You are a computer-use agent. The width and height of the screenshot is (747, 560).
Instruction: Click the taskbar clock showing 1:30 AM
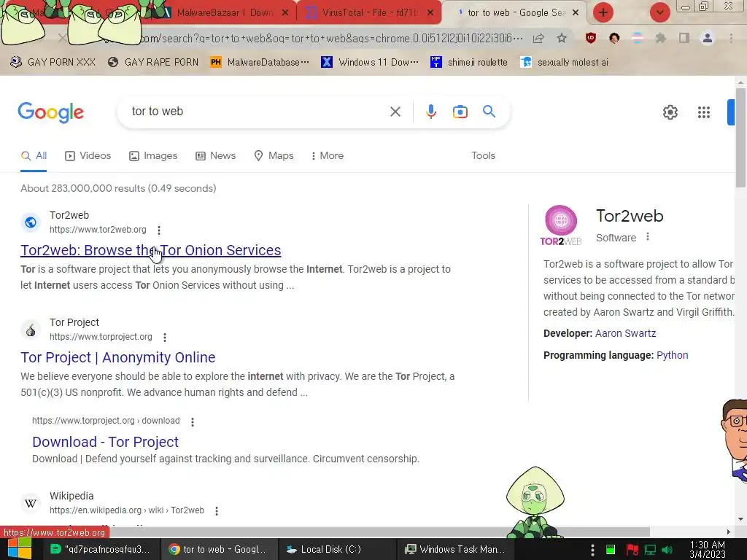point(708,550)
